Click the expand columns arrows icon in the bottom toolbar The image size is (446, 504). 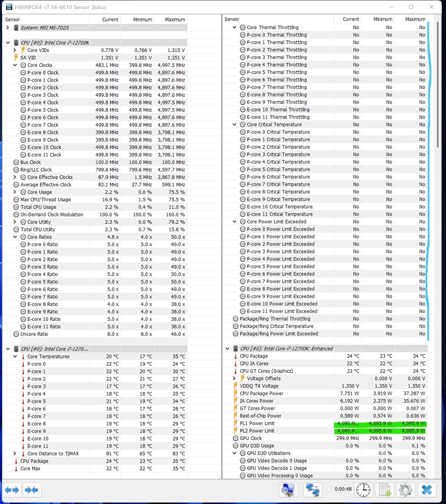click(x=12, y=490)
